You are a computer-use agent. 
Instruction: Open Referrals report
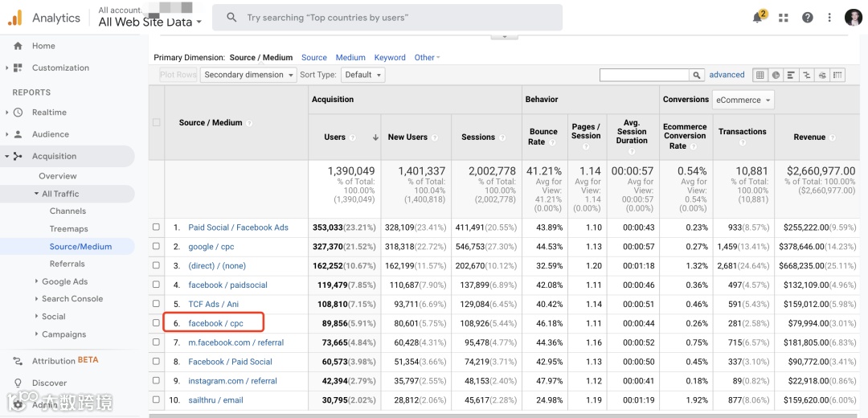[x=67, y=264]
